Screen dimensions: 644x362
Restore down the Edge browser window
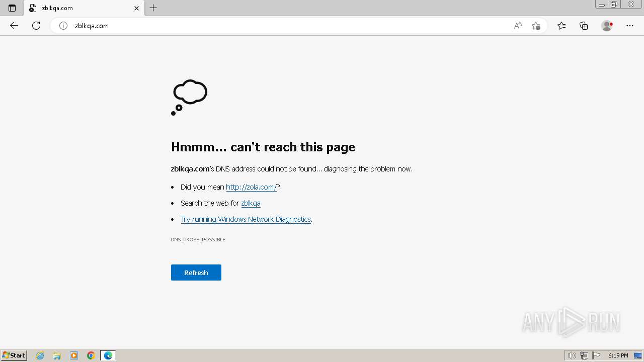[x=614, y=5]
